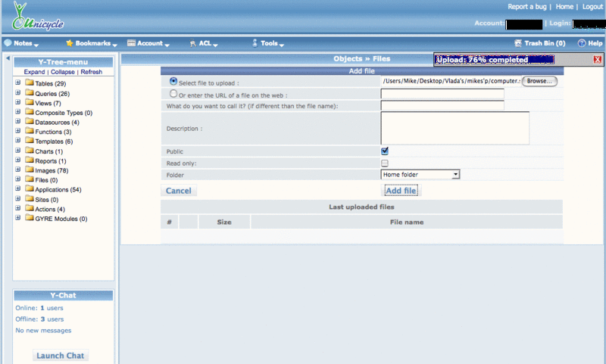Open the Tools menu
606x364 pixels.
[268, 43]
